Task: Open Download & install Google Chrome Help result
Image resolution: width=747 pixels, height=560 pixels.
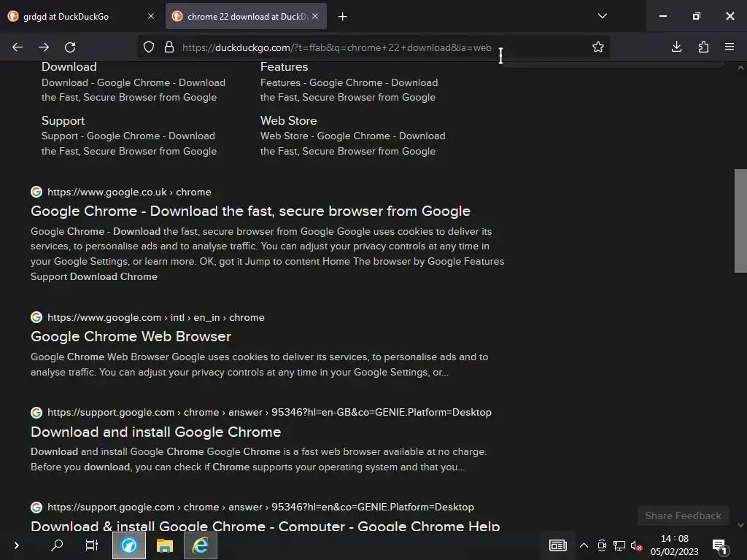Action: coord(266,526)
